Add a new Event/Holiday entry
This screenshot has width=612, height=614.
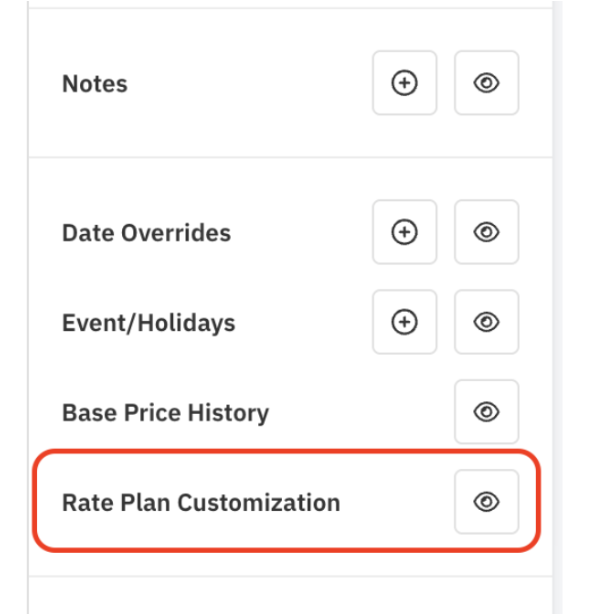(404, 322)
